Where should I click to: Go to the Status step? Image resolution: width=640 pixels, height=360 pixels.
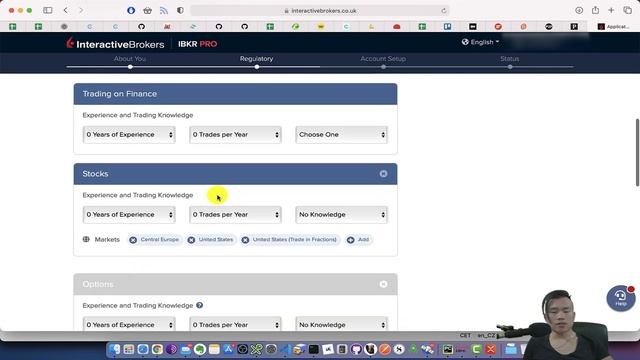[x=509, y=59]
